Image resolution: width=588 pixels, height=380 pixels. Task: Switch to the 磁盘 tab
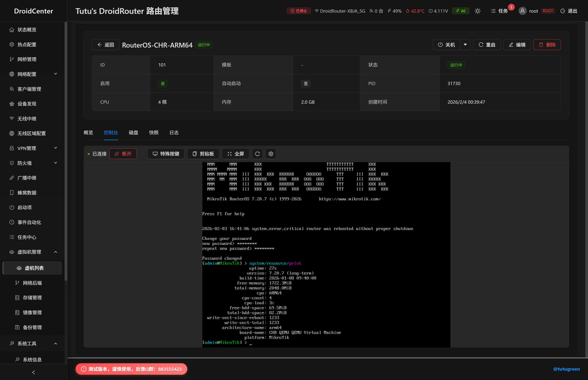133,132
